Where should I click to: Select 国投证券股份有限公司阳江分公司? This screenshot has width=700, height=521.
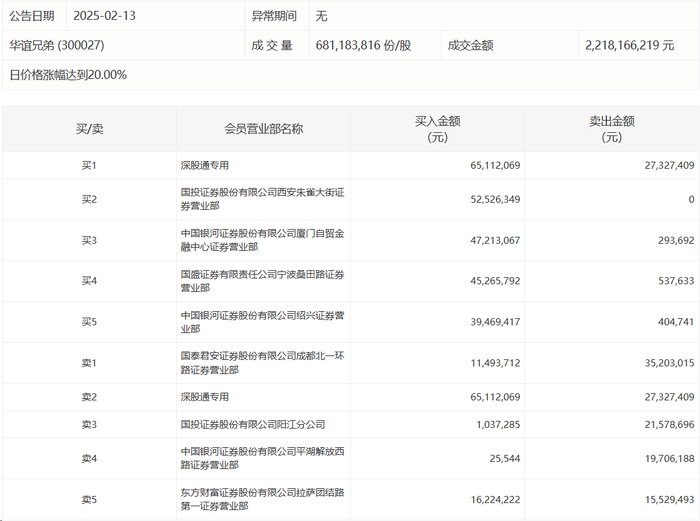pyautogui.click(x=253, y=425)
